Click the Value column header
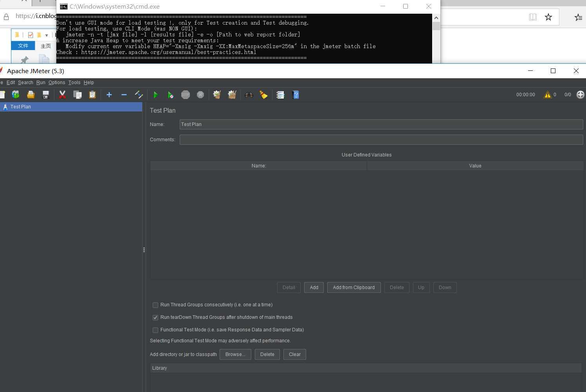The width and height of the screenshot is (586, 392). point(475,166)
